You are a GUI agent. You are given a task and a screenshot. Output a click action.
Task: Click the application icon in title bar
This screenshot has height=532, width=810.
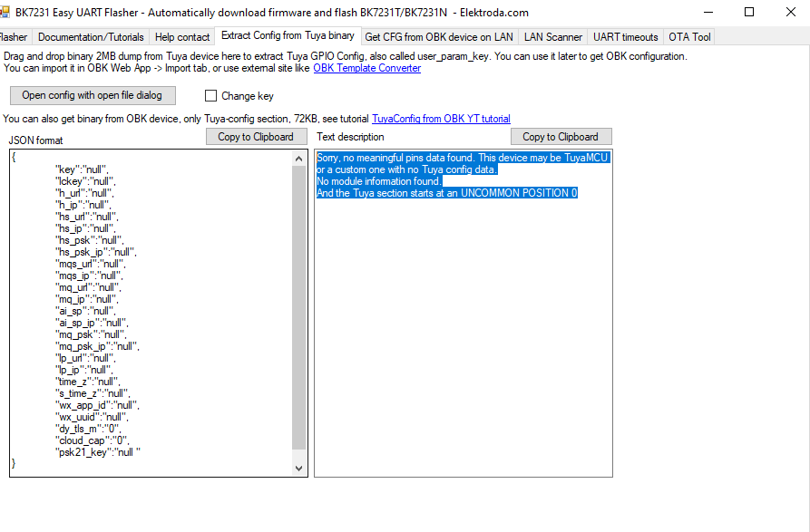5,13
